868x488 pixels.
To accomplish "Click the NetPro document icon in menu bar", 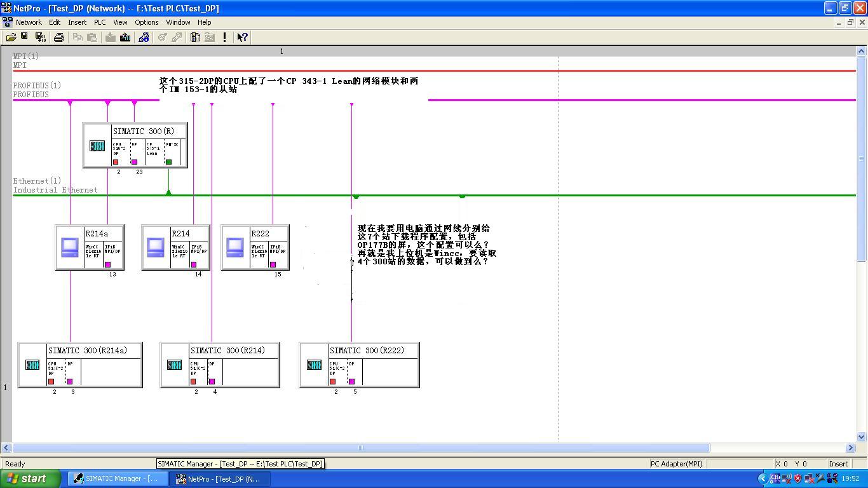I will pyautogui.click(x=7, y=22).
